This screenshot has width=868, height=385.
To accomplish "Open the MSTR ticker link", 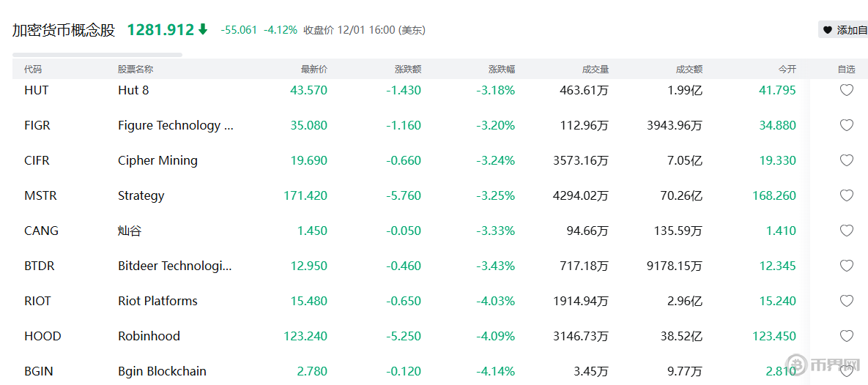I will 40,196.
